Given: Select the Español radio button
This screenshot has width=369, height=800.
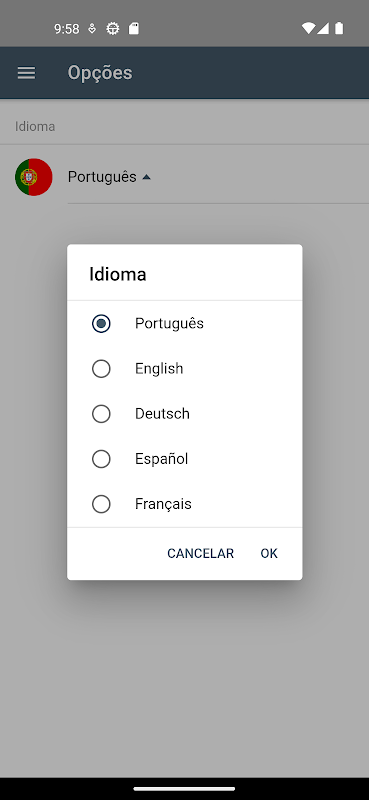Looking at the screenshot, I should pyautogui.click(x=101, y=459).
